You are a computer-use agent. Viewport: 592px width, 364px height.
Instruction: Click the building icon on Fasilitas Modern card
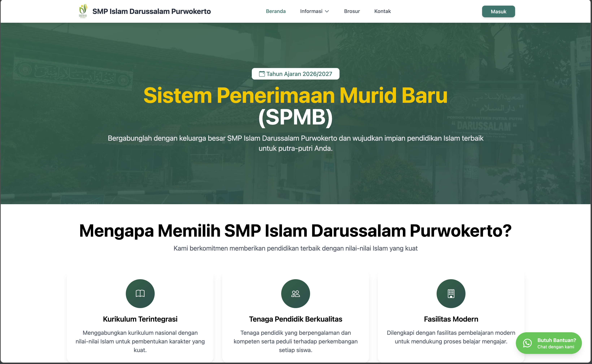(x=451, y=293)
